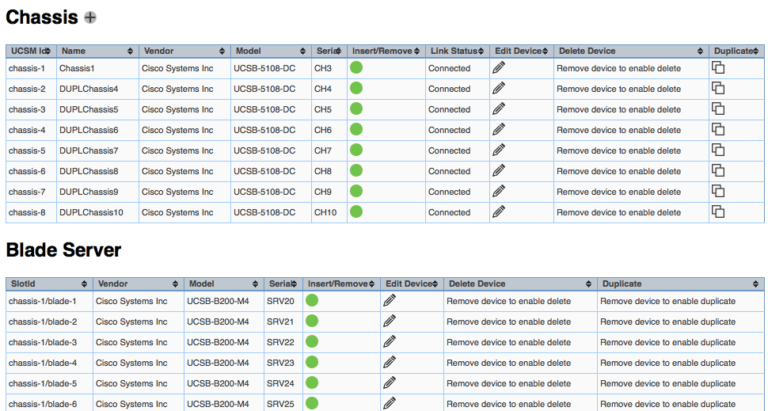This screenshot has height=411, width=768.
Task: Open edit pencil for DUPLChassis5 row
Action: (498, 109)
